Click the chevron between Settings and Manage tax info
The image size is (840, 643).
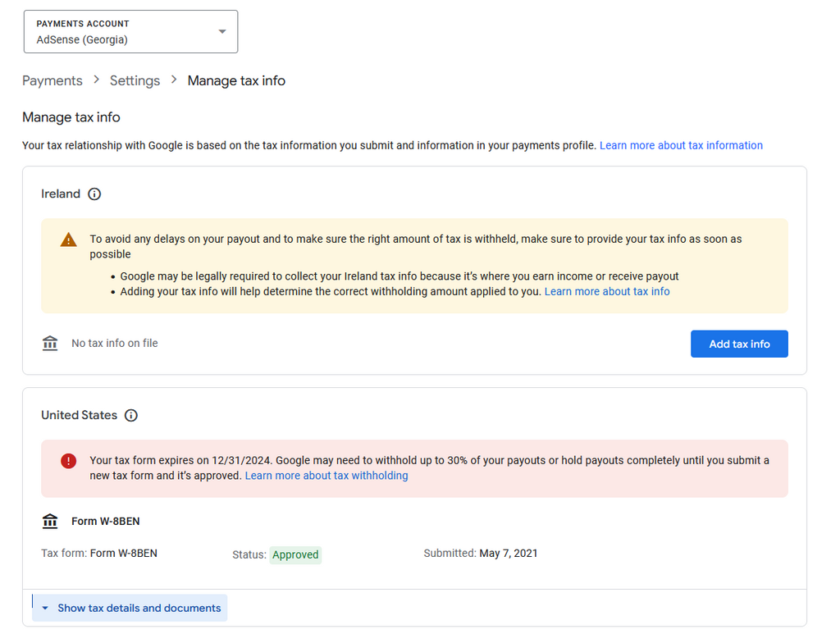pos(174,80)
